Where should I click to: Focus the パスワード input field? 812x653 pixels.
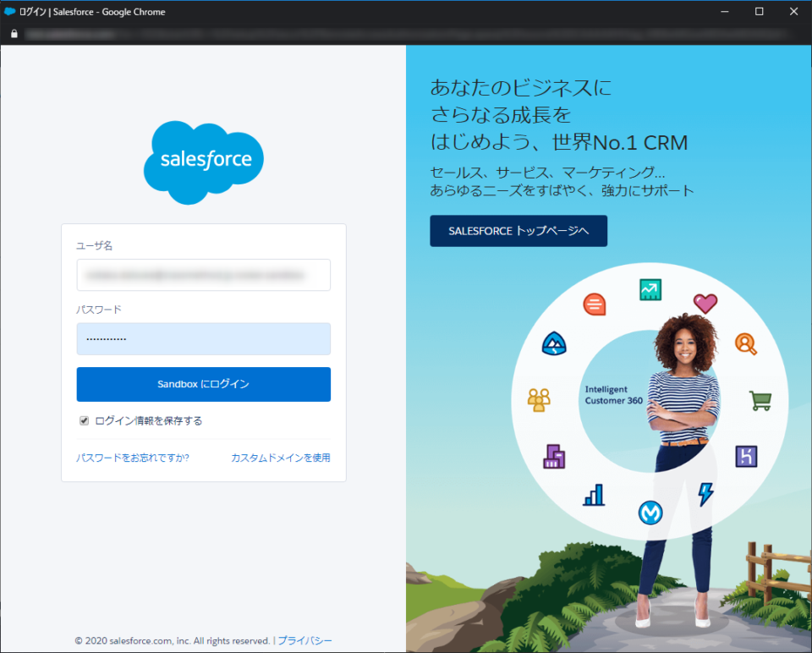tap(204, 339)
